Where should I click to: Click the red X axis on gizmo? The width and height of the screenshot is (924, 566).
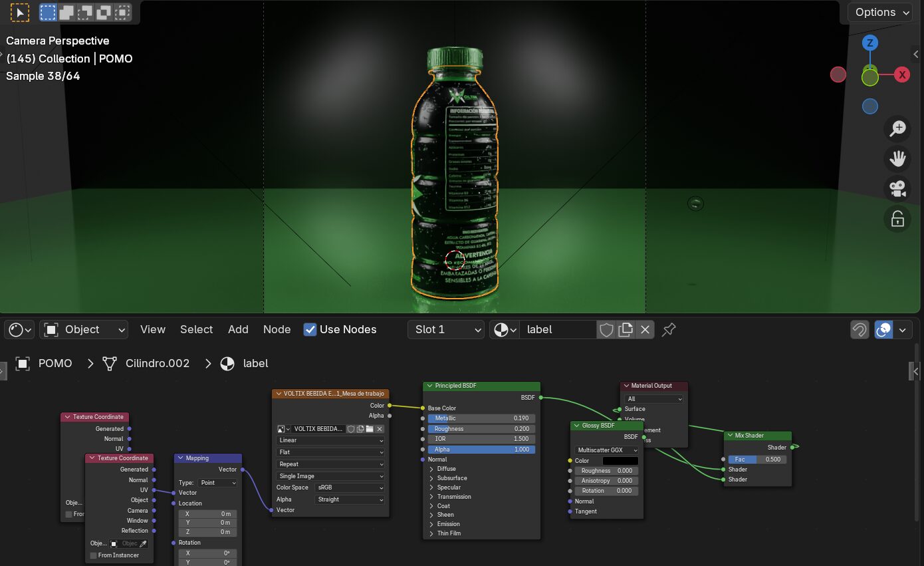pos(902,74)
